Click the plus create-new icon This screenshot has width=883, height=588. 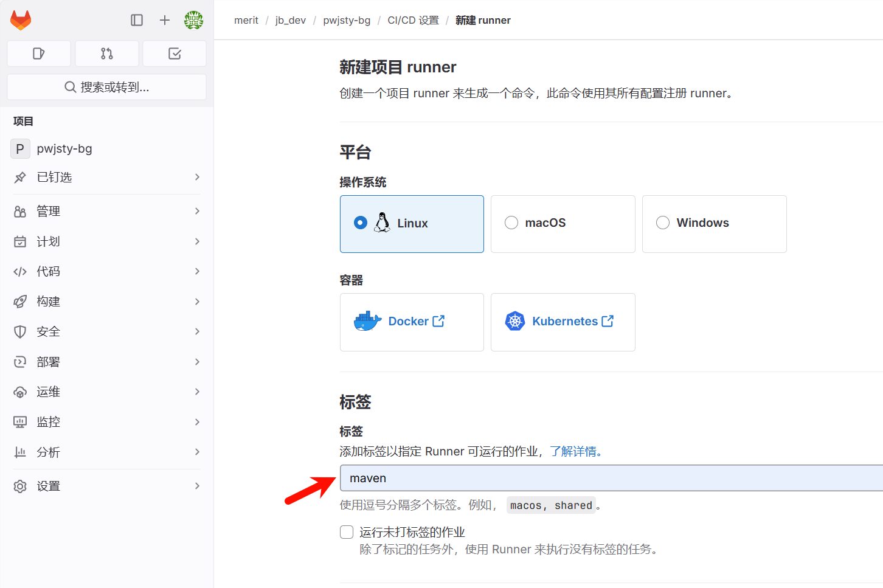[164, 20]
